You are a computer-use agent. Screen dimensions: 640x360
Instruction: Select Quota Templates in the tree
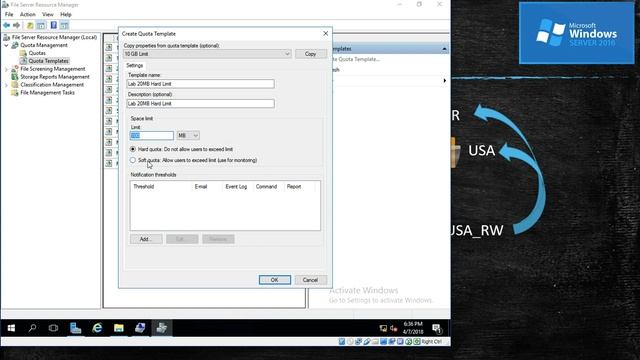tap(48, 61)
